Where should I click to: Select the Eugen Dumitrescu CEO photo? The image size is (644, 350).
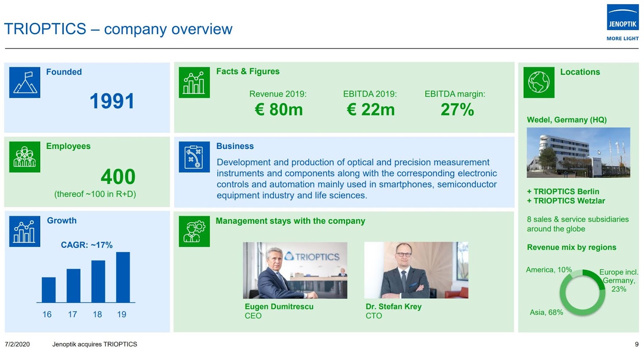[295, 270]
